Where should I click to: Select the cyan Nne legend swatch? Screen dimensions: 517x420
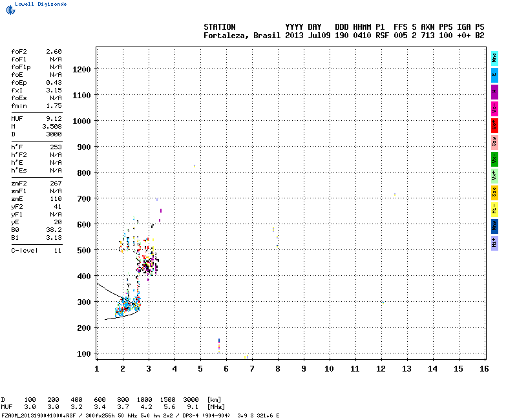pyautogui.click(x=494, y=58)
